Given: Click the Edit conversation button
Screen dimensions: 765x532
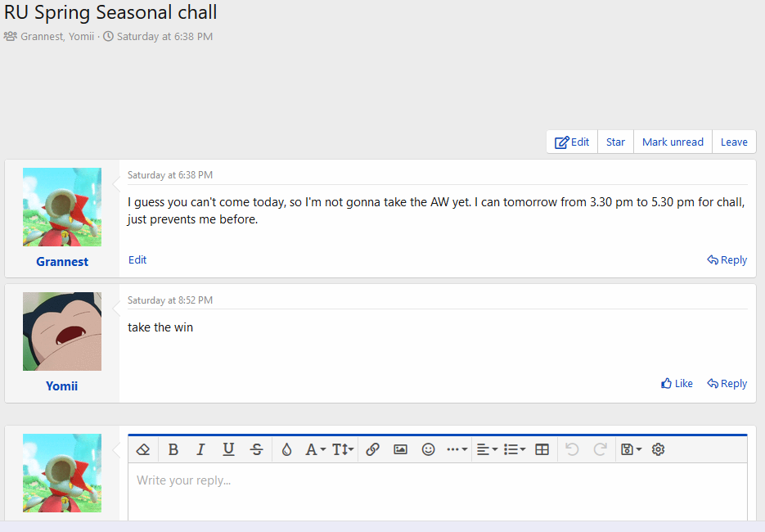Looking at the screenshot, I should pyautogui.click(x=572, y=142).
